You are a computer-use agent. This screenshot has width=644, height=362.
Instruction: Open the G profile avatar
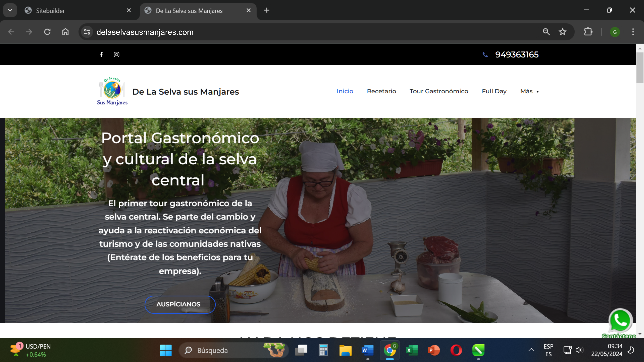[615, 32]
